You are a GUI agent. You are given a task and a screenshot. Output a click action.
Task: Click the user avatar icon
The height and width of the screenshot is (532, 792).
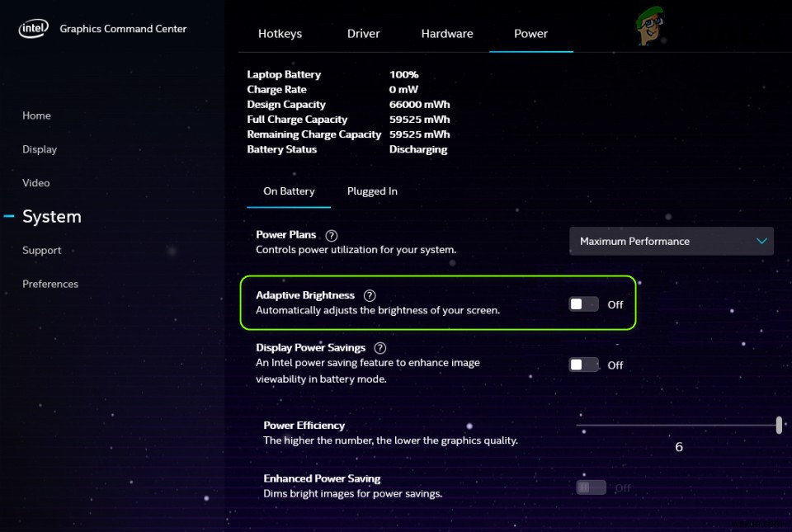click(650, 28)
